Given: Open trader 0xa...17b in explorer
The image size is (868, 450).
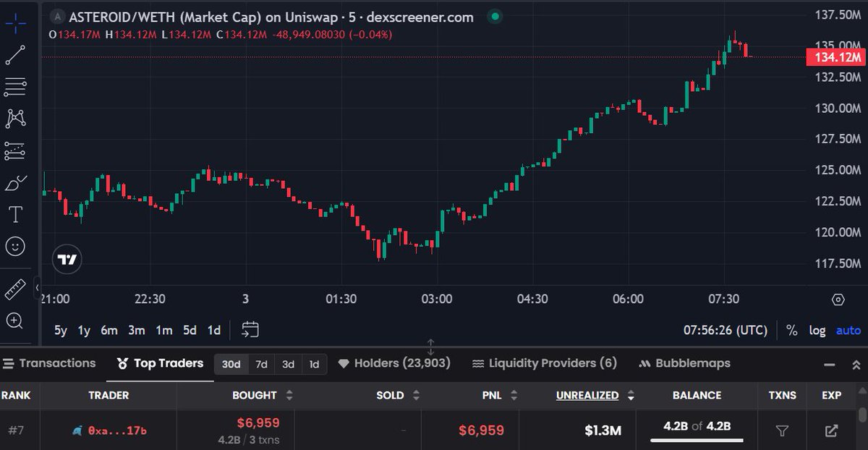Looking at the screenshot, I should pos(832,431).
